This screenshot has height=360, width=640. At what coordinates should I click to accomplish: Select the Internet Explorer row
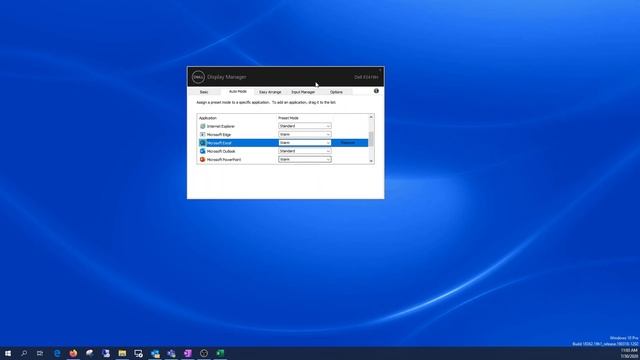pyautogui.click(x=283, y=126)
